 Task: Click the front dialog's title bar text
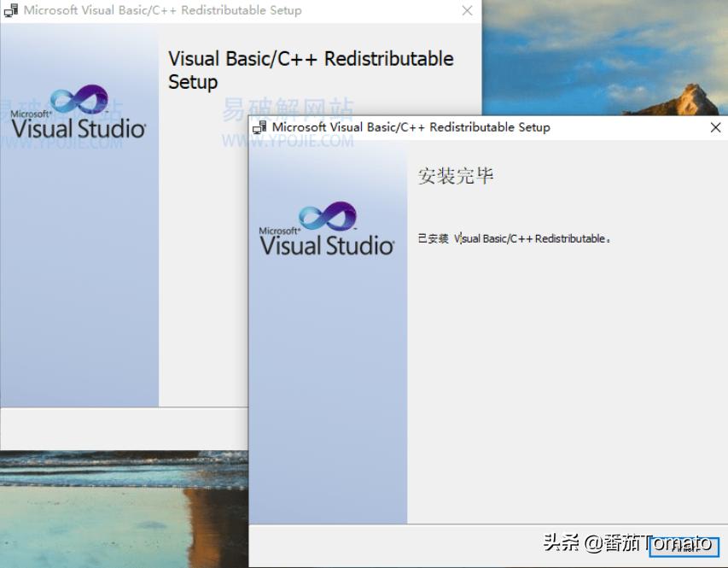(411, 127)
